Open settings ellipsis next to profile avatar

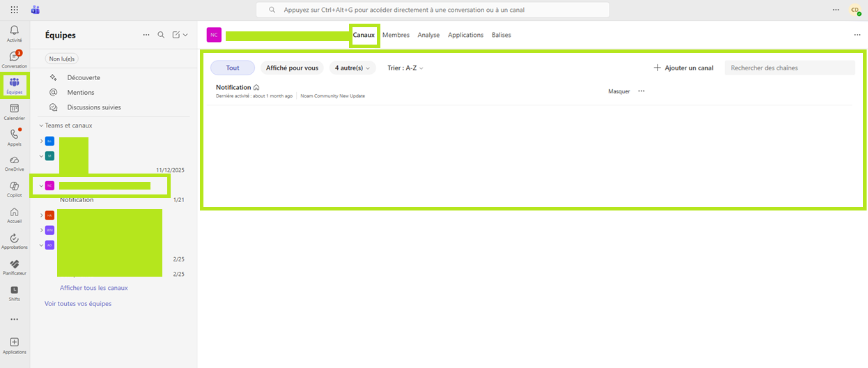836,10
